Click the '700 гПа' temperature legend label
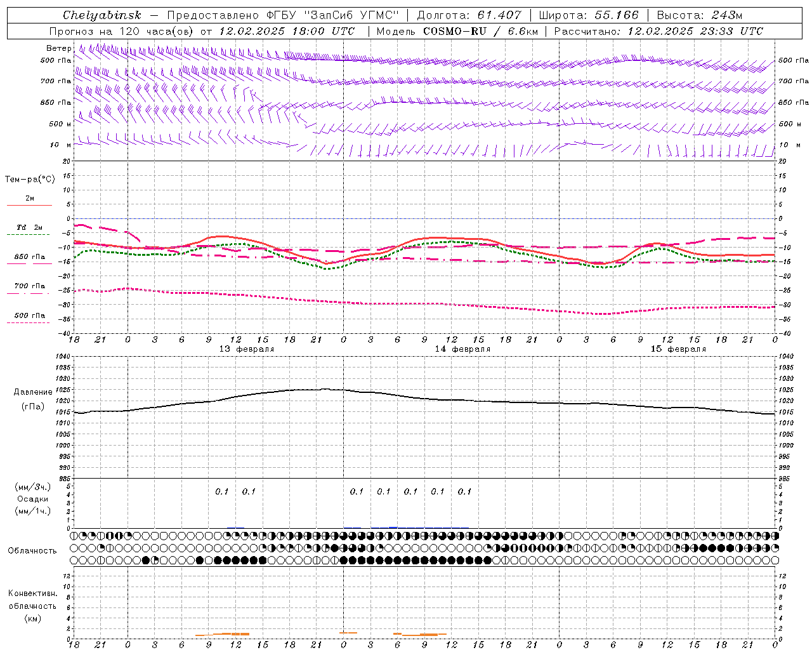The width and height of the screenshot is (812, 650). coord(30,286)
